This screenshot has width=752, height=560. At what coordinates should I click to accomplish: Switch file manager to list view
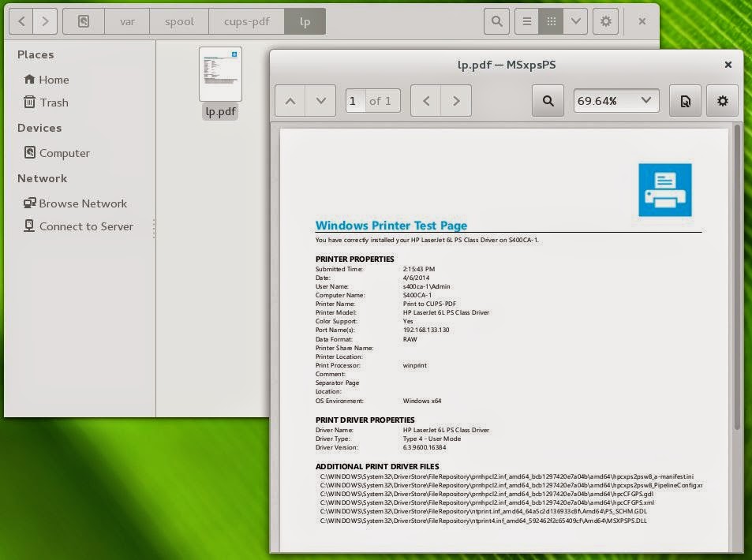click(x=526, y=21)
